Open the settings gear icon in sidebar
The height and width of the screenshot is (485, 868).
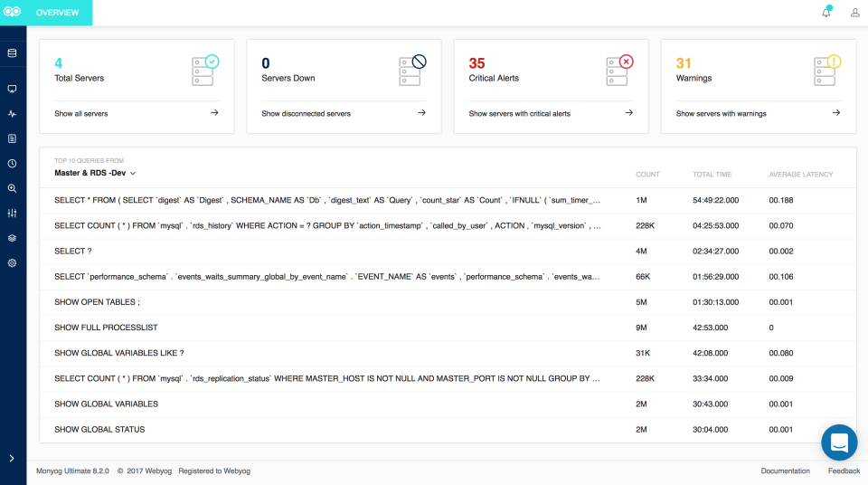click(12, 262)
